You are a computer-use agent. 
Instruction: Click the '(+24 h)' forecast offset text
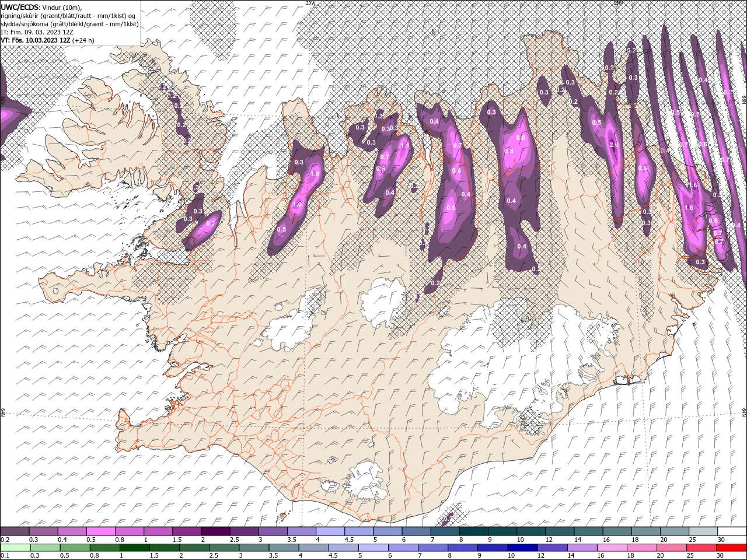coord(83,40)
